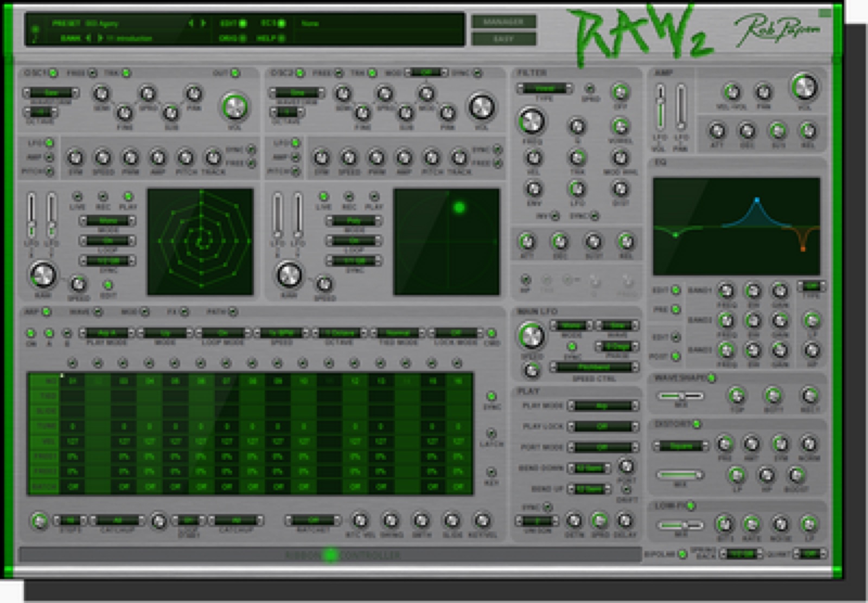868x603 pixels.
Task: Toggle the OSC2 SYNC light
Action: pyautogui.click(x=477, y=73)
